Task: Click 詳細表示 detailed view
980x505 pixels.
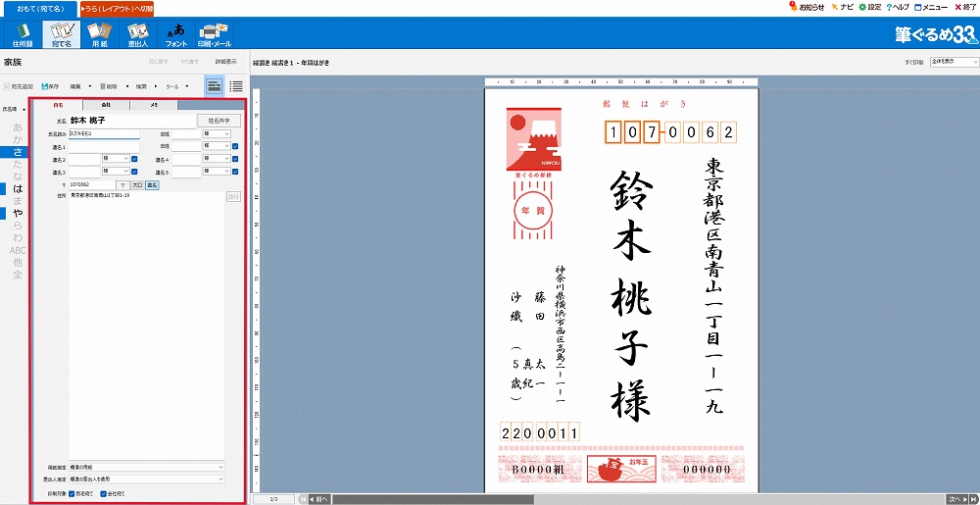Action: point(225,62)
